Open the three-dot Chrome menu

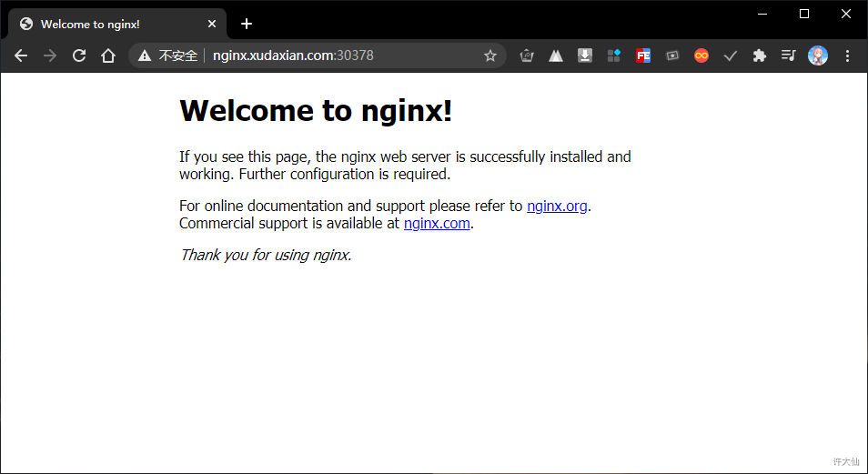(x=847, y=55)
